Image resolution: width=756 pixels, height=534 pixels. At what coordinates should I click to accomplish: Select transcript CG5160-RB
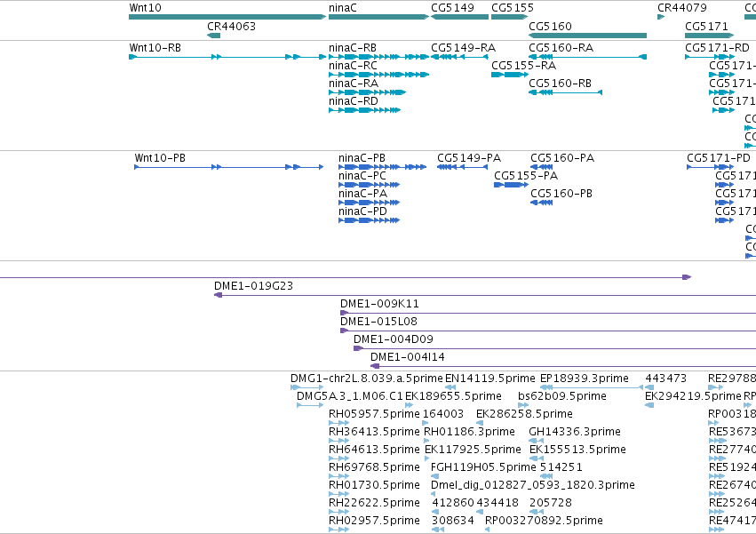pos(566,92)
